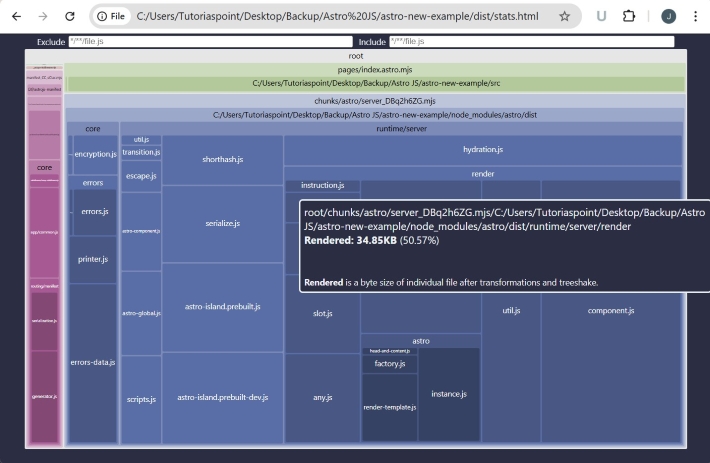This screenshot has height=463, width=710.
Task: Open the Extensions puzzle menu
Action: click(x=629, y=16)
